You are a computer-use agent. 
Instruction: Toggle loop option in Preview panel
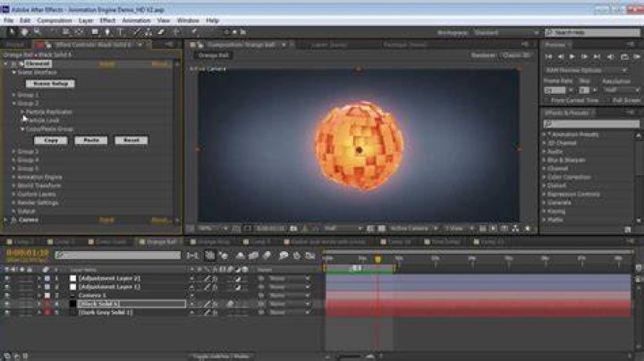tap(624, 57)
